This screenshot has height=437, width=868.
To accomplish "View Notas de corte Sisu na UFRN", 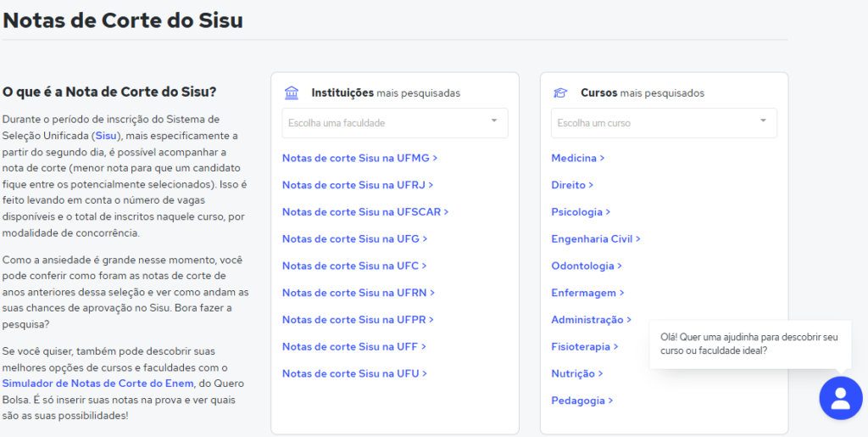I will pyautogui.click(x=358, y=293).
